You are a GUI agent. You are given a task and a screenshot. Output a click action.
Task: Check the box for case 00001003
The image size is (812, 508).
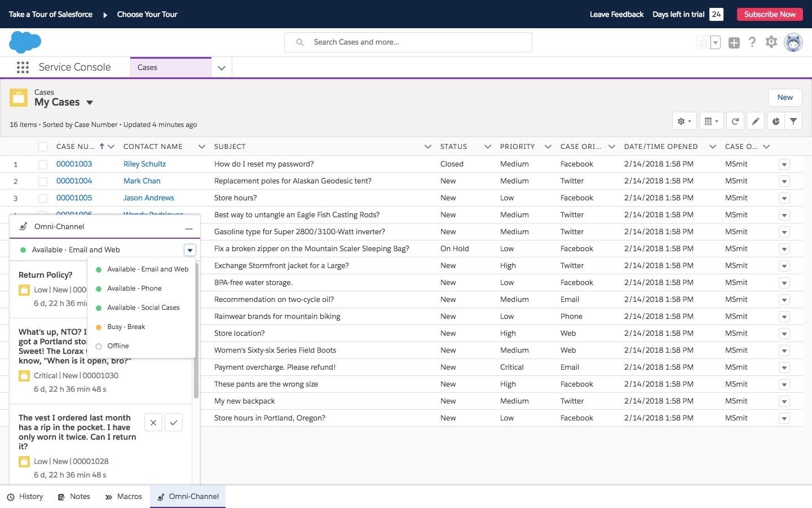pos(43,164)
